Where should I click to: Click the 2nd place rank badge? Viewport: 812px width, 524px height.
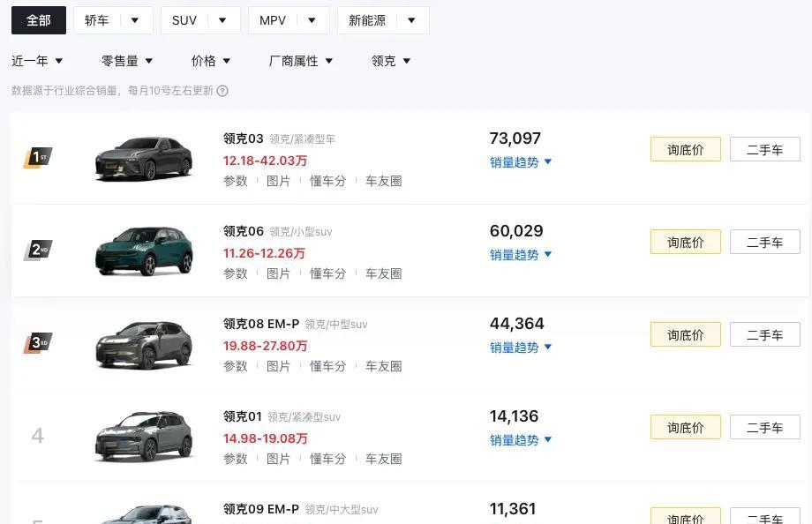pyautogui.click(x=38, y=251)
